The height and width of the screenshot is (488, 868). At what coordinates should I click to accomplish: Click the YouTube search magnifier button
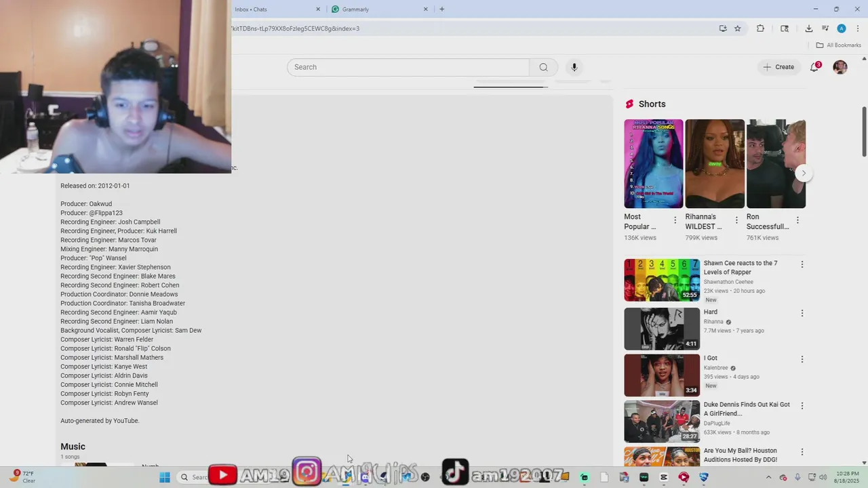pyautogui.click(x=543, y=67)
